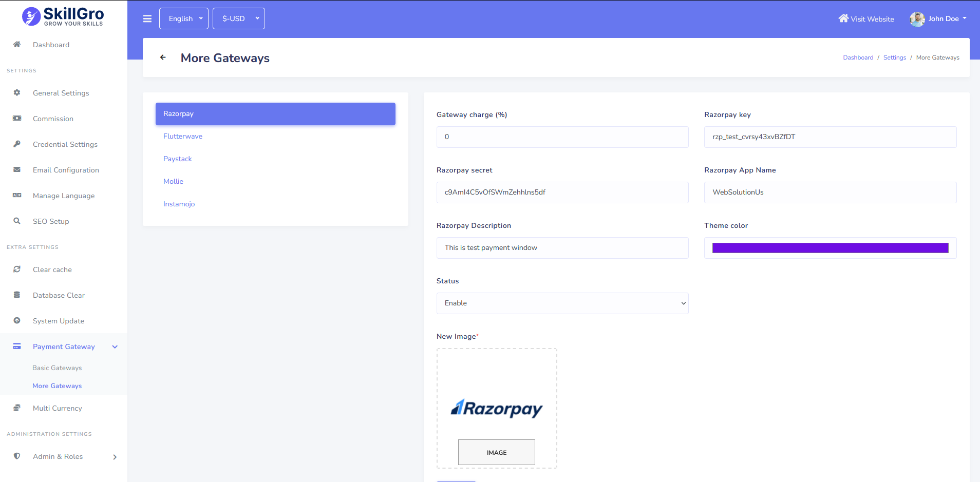Click the Credential Settings key icon
This screenshot has width=980, height=482.
[17, 144]
